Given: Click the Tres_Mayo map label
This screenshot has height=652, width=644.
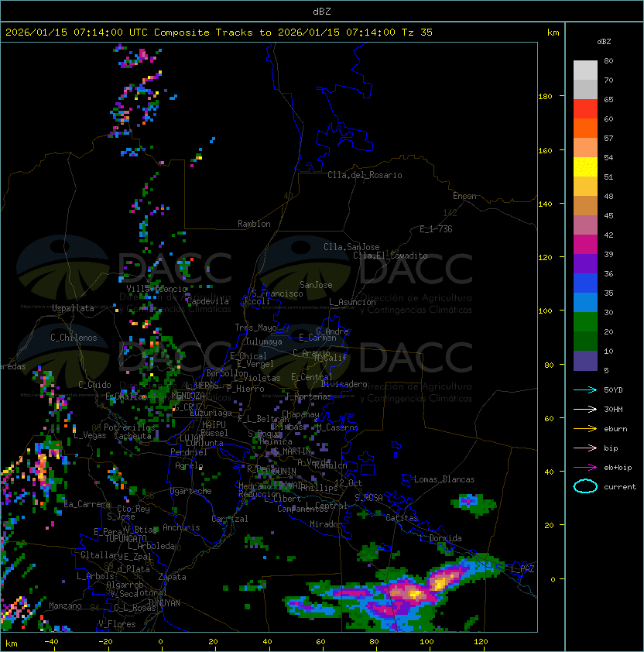Looking at the screenshot, I should tap(255, 328).
